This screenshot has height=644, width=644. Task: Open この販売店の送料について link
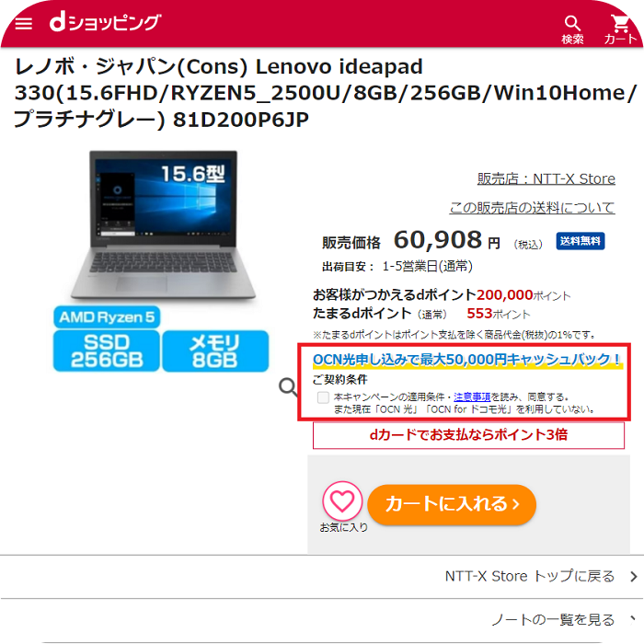(x=532, y=208)
